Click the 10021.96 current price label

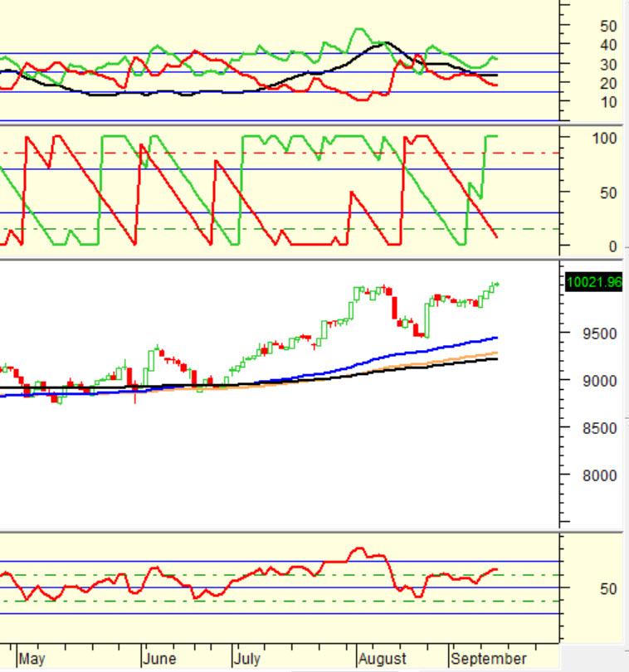click(x=594, y=282)
